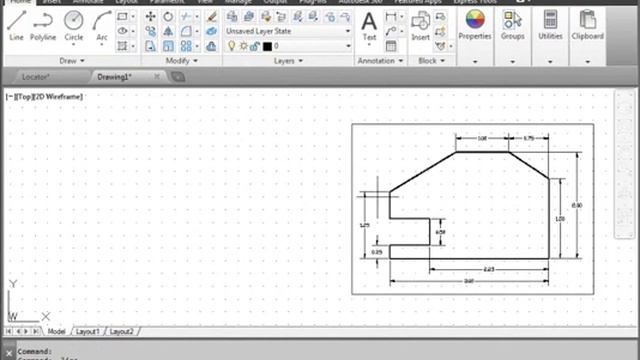The image size is (640, 360).
Task: Toggle layer 0 freeze sun icon
Action: [x=243, y=46]
